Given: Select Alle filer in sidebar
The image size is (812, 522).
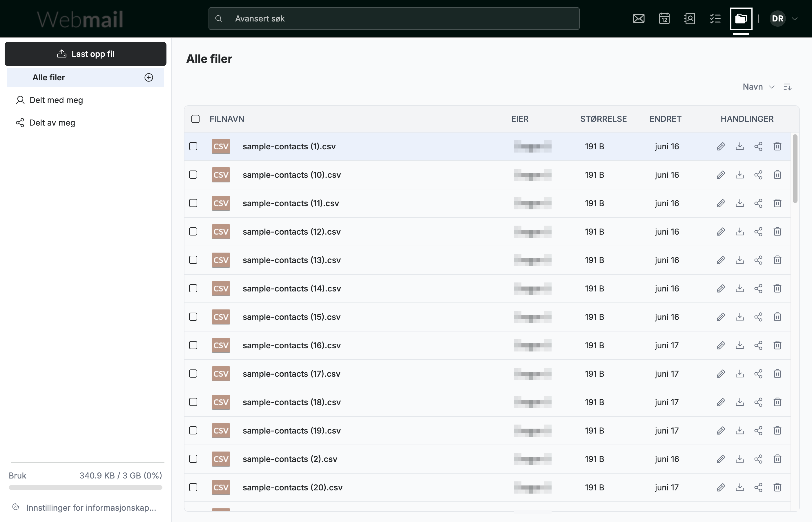Looking at the screenshot, I should pyautogui.click(x=85, y=78).
